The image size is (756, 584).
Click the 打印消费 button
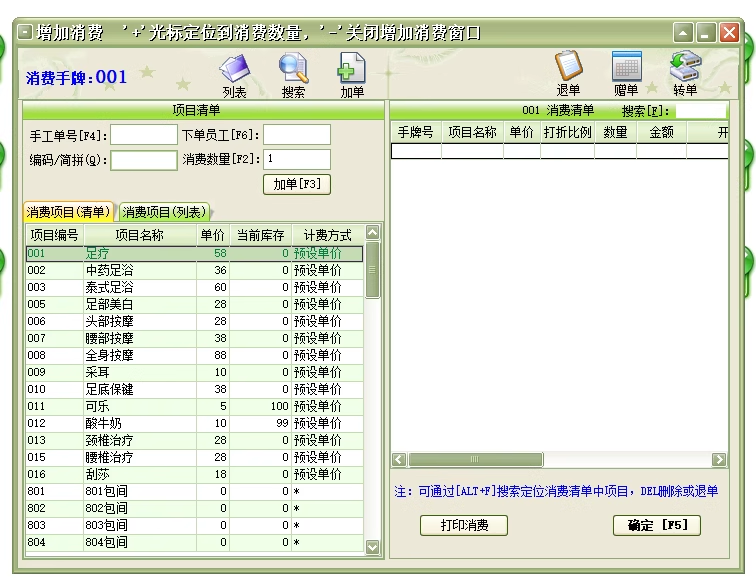coord(464,525)
